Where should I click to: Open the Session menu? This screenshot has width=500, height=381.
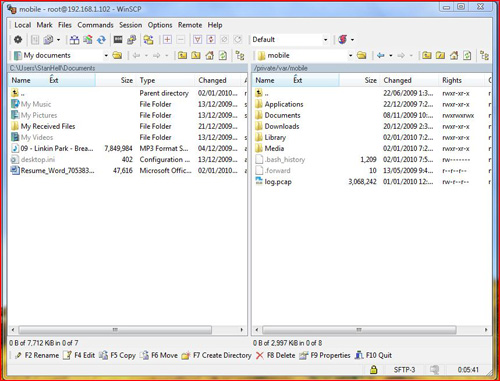130,25
